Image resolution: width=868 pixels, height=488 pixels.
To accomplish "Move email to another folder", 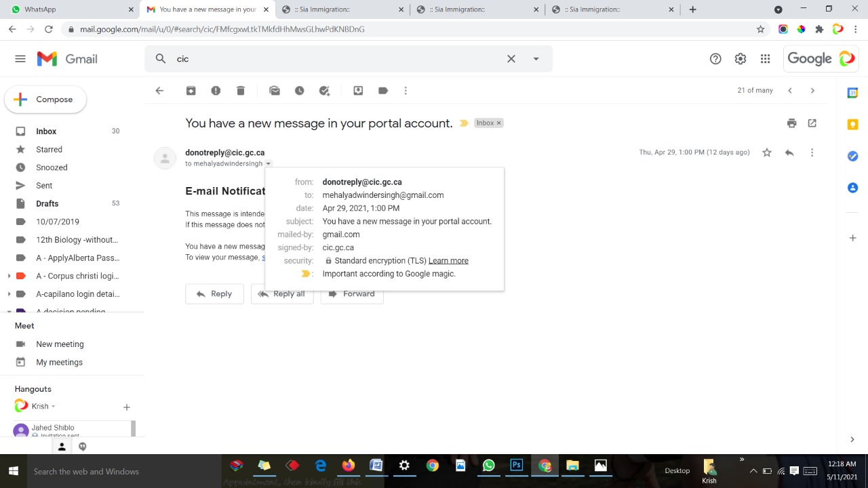I will point(358,90).
